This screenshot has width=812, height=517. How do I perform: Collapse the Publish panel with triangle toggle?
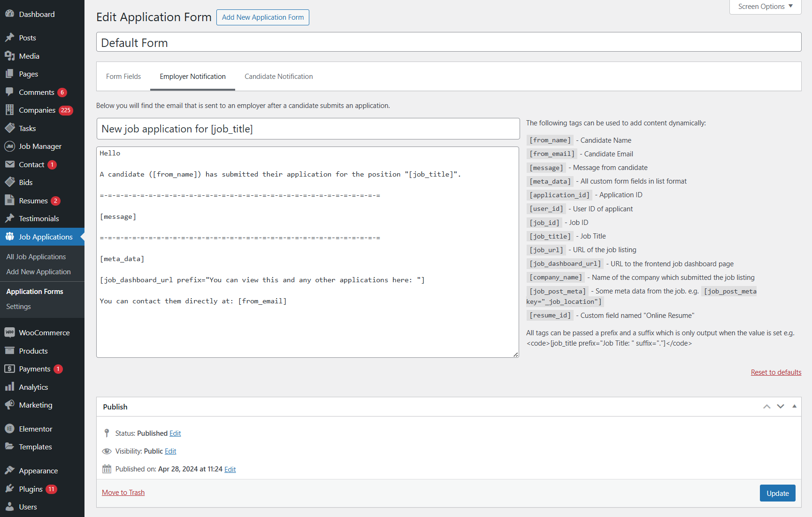click(x=794, y=406)
